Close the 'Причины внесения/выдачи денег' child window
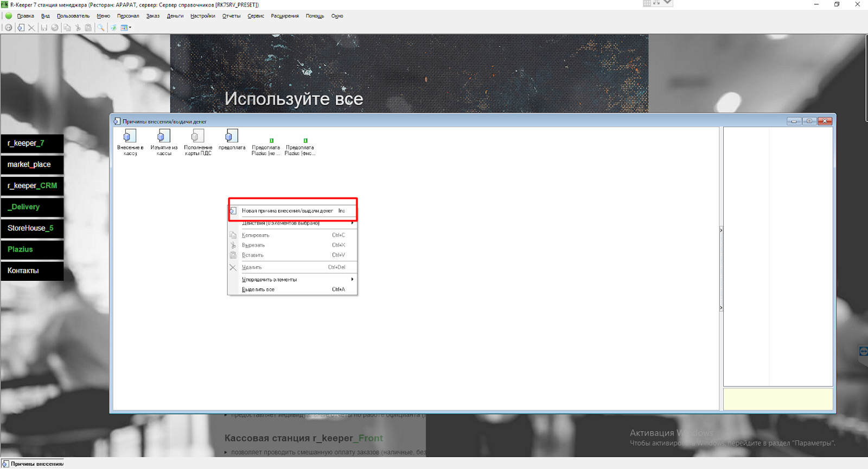 [x=825, y=121]
